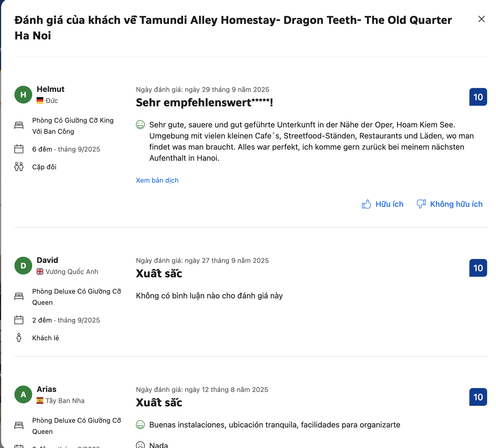Viewport: 496px width, 448px height.
Task: Click the couple icon beside Cặp đôi
Action: point(19,167)
